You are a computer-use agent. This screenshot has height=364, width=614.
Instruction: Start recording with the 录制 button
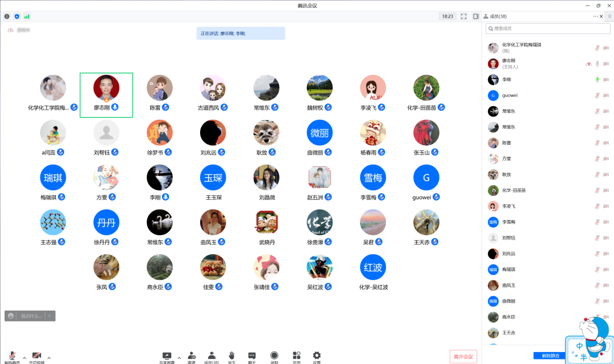[x=274, y=356]
